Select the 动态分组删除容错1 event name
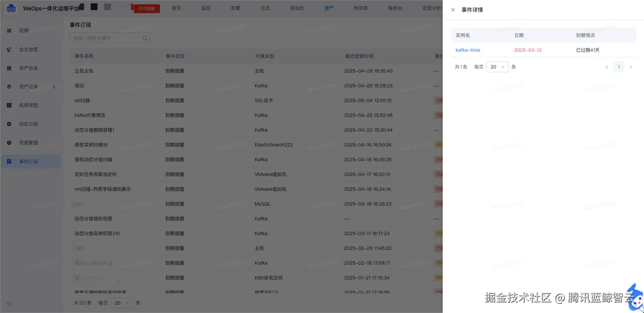644x313 pixels. (94, 130)
